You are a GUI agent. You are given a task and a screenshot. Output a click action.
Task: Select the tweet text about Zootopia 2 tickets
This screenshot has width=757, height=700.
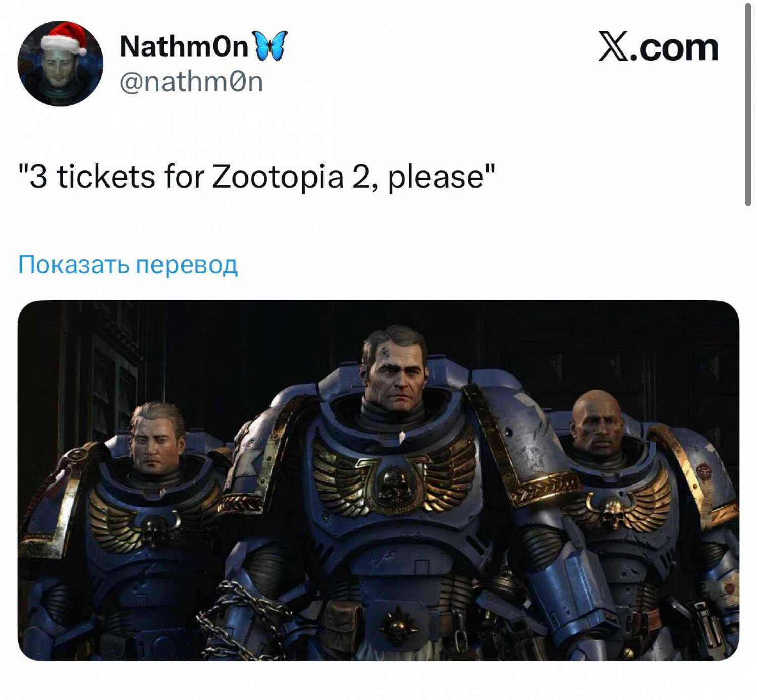point(257,177)
